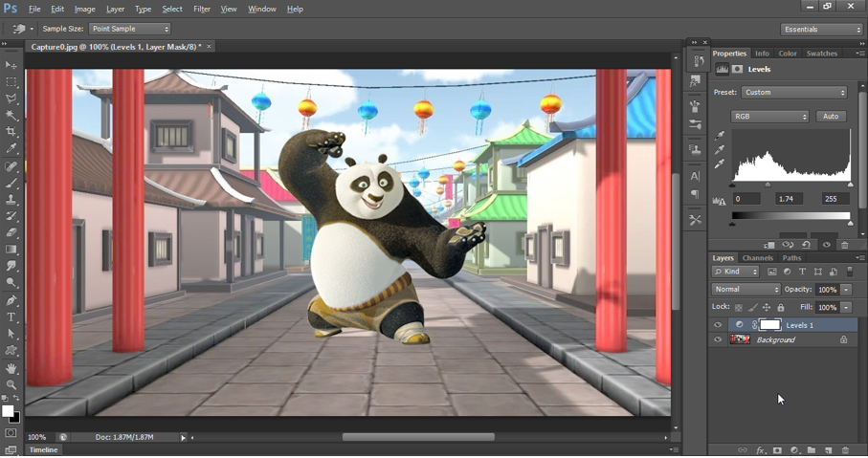Hide the Levels 1 layer
The width and height of the screenshot is (868, 458).
pos(718,325)
